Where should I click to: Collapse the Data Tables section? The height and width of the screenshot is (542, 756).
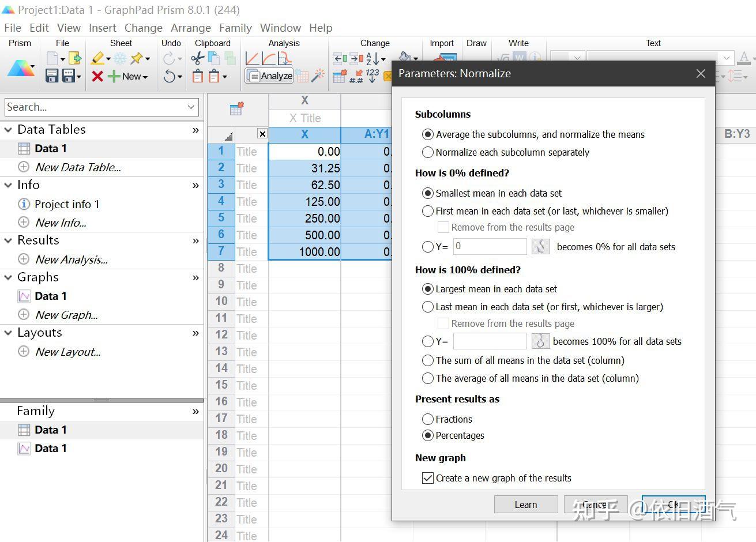click(x=8, y=130)
